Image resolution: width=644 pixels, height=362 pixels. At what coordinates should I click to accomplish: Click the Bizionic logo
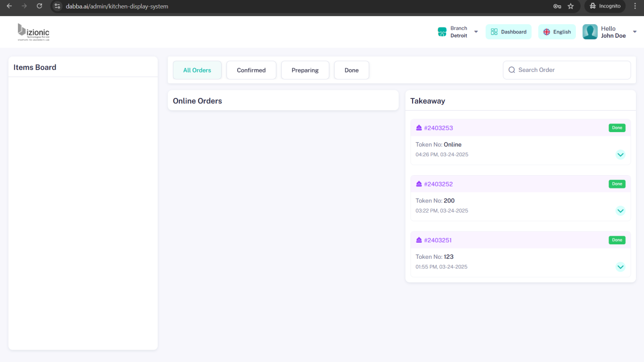[33, 32]
